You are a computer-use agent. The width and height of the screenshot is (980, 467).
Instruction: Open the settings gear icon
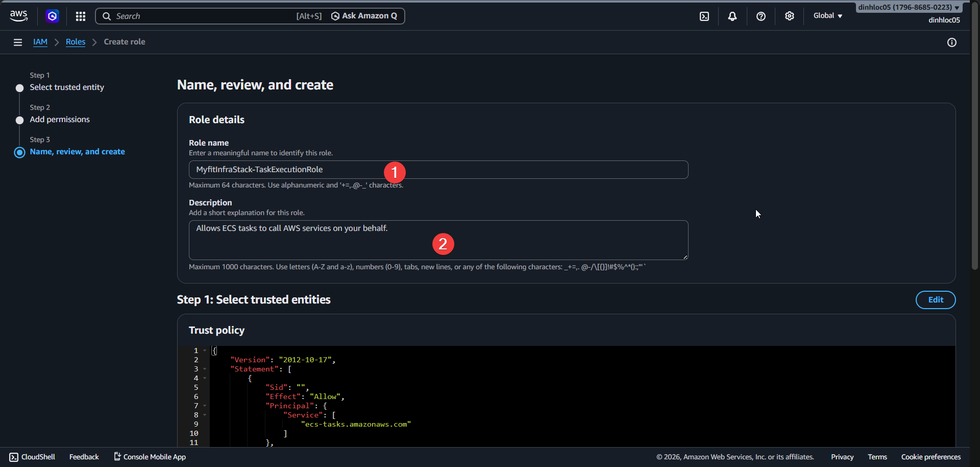coord(790,16)
